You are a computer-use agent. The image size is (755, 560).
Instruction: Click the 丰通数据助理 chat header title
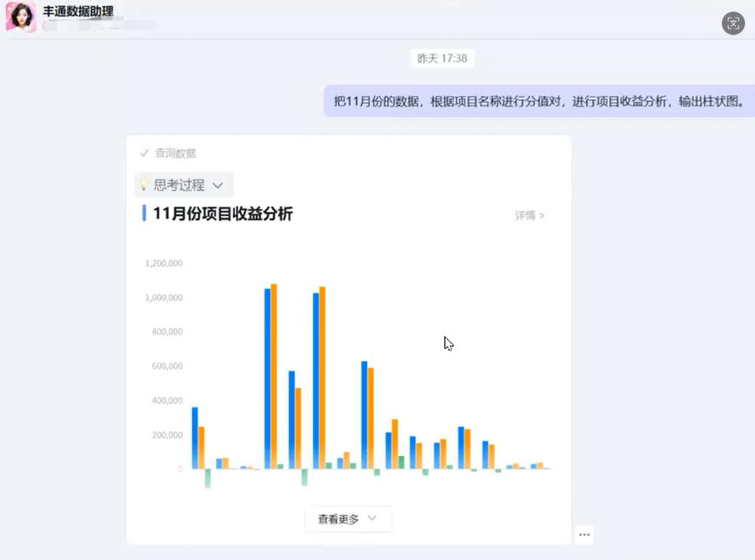click(x=78, y=12)
